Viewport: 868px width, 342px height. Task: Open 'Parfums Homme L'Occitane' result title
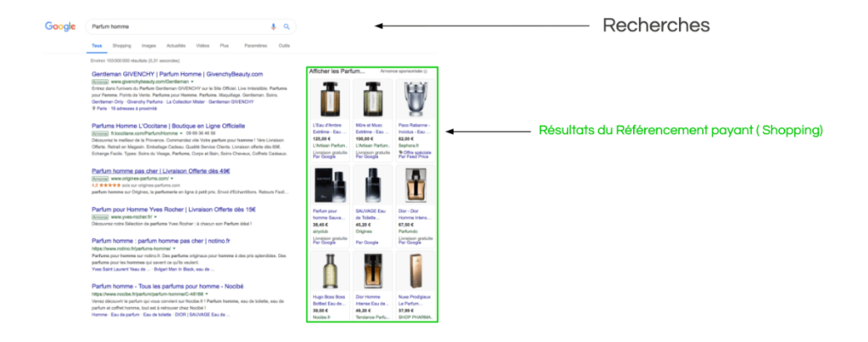[x=169, y=126]
